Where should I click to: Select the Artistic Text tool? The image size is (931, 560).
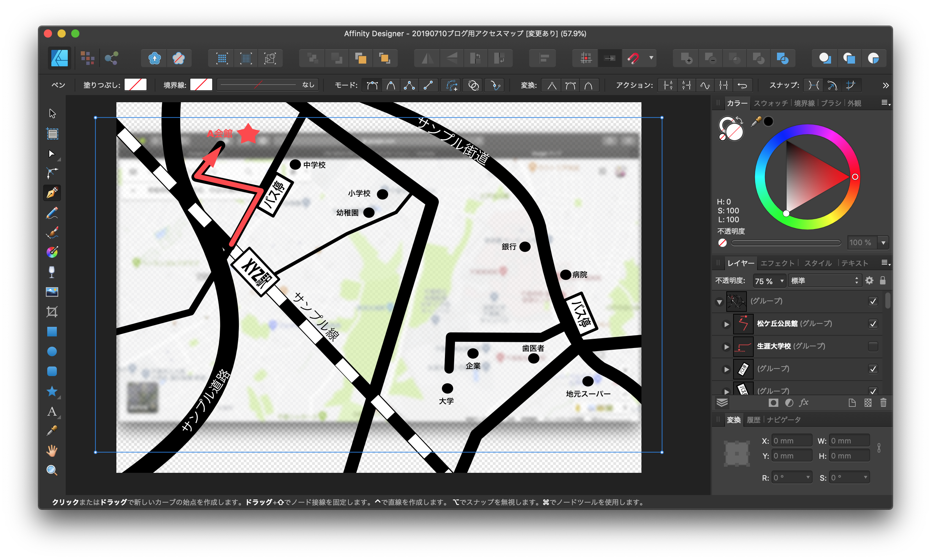pyautogui.click(x=52, y=411)
